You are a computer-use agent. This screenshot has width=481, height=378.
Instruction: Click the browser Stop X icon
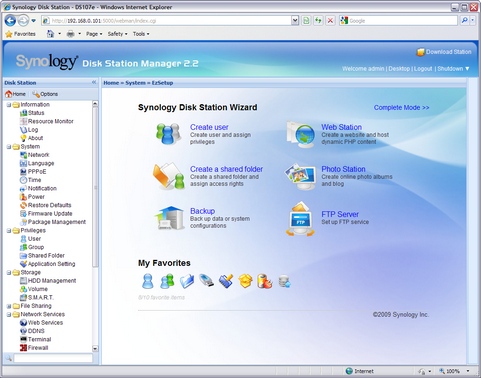pyautogui.click(x=330, y=21)
